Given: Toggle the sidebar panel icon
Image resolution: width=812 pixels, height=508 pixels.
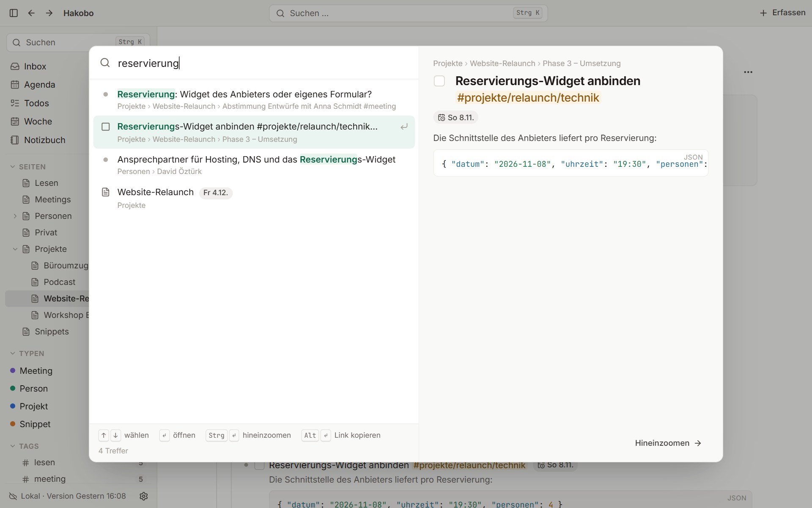Looking at the screenshot, I should (x=14, y=13).
